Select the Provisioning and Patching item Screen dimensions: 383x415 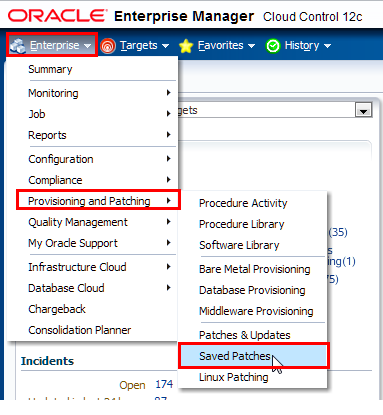(98, 200)
